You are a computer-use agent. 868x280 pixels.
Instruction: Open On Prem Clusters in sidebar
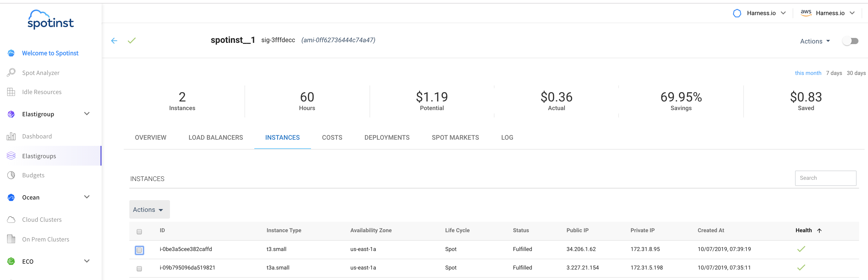click(x=46, y=239)
